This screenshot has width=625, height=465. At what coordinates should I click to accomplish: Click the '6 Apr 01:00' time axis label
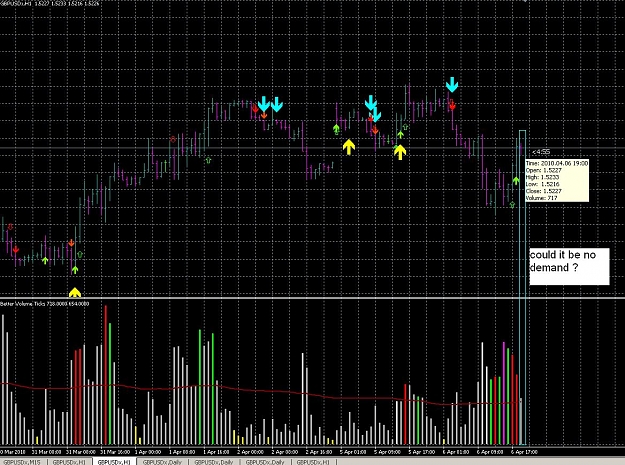pos(456,452)
